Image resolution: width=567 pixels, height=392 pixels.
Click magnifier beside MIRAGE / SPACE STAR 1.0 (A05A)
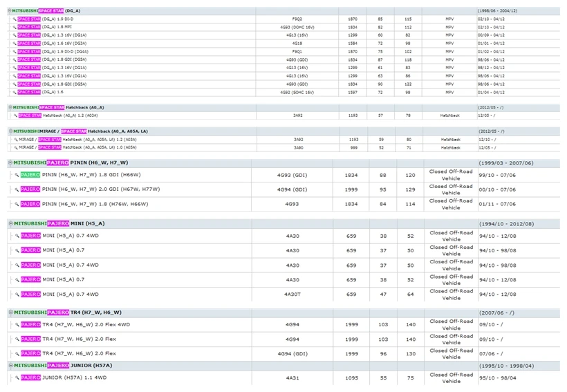pos(16,147)
